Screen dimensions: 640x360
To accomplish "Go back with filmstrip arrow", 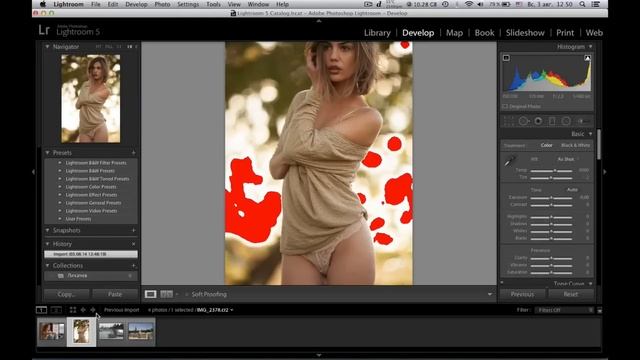I will tap(83, 310).
